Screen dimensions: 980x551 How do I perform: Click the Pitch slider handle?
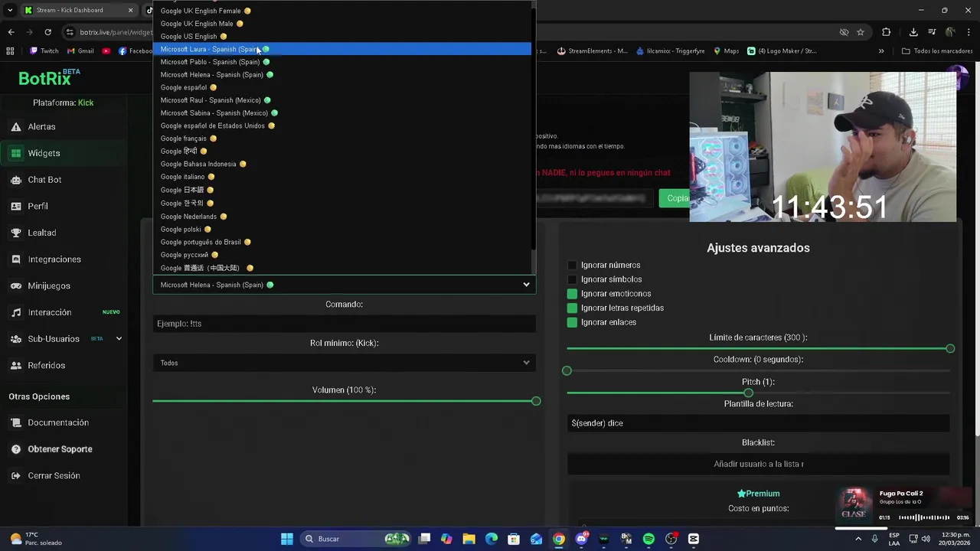[748, 393]
